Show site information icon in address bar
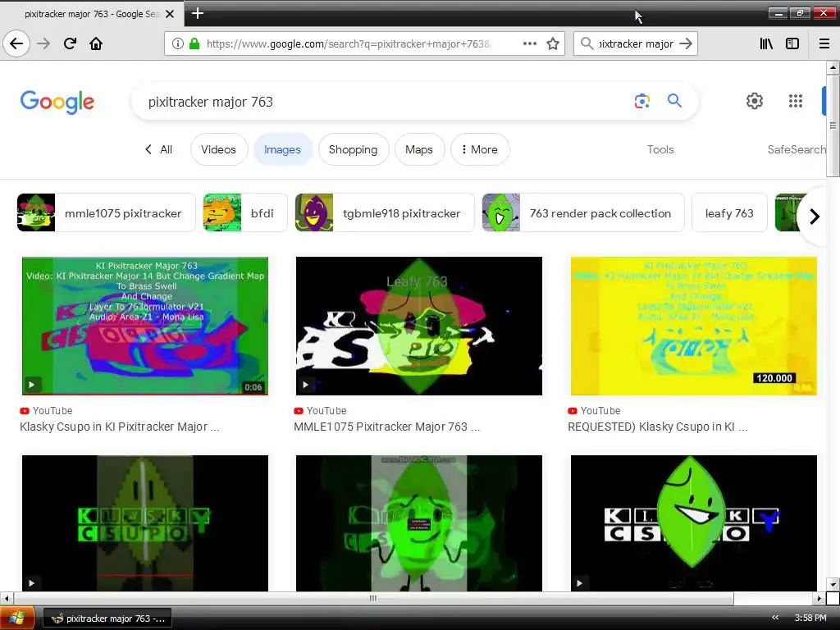The height and width of the screenshot is (630, 840). [177, 43]
